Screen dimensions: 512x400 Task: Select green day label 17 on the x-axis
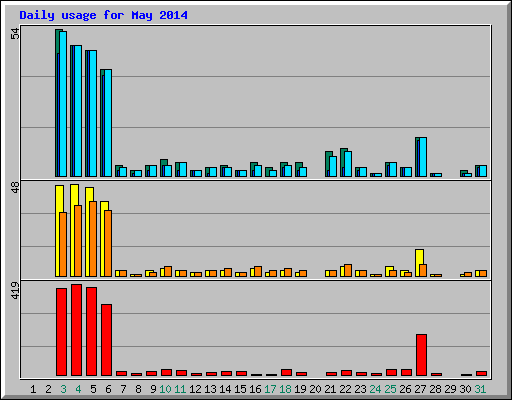coord(270,389)
